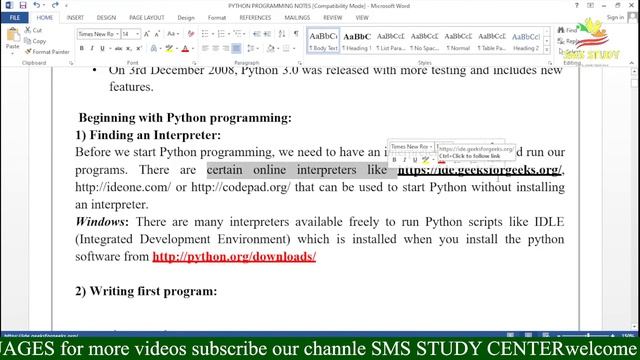Switch to the PAGE LAYOUT tab
The height and width of the screenshot is (360, 640).
pos(147,18)
